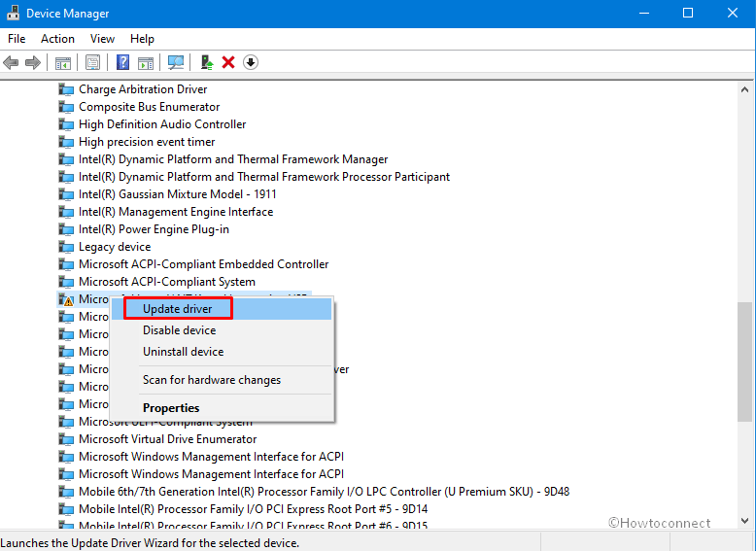Click the red X Uninstall device icon
756x551 pixels.
228,62
